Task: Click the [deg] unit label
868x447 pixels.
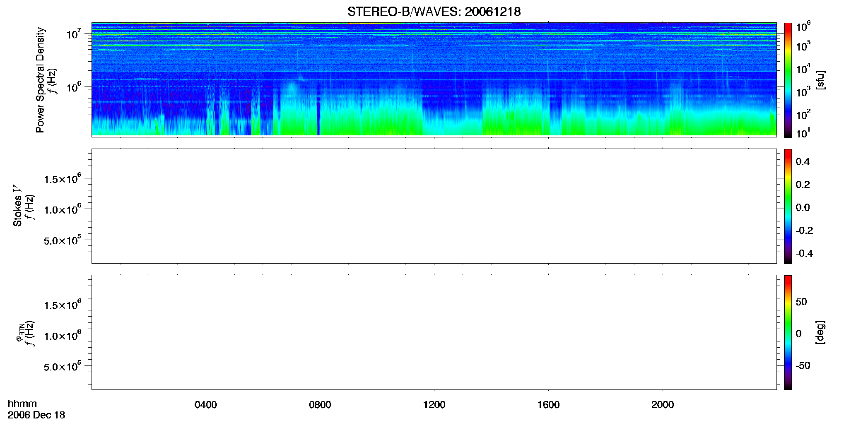Action: tap(820, 332)
